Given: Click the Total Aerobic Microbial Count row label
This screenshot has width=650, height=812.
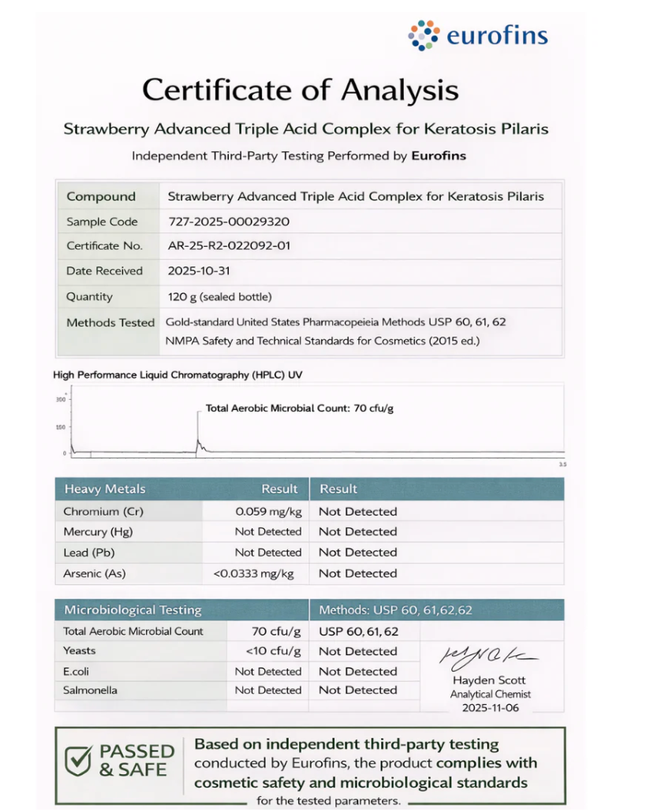Looking at the screenshot, I should pos(133,631).
